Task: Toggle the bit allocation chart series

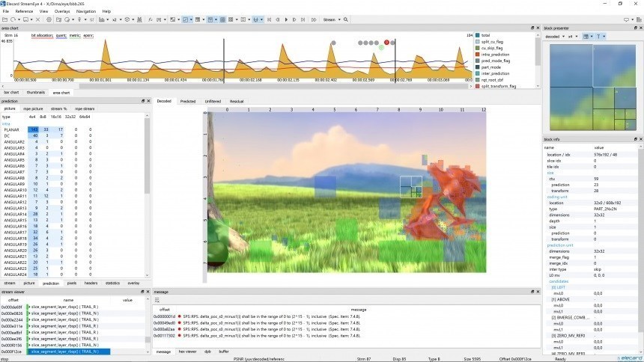Action: (x=42, y=36)
